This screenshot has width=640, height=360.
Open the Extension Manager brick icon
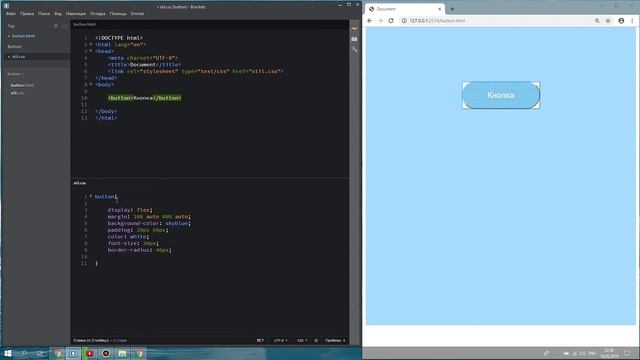click(354, 39)
